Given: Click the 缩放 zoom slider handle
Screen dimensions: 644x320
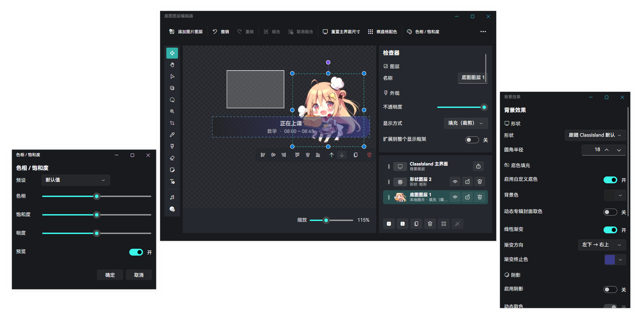Looking at the screenshot, I should (326, 220).
